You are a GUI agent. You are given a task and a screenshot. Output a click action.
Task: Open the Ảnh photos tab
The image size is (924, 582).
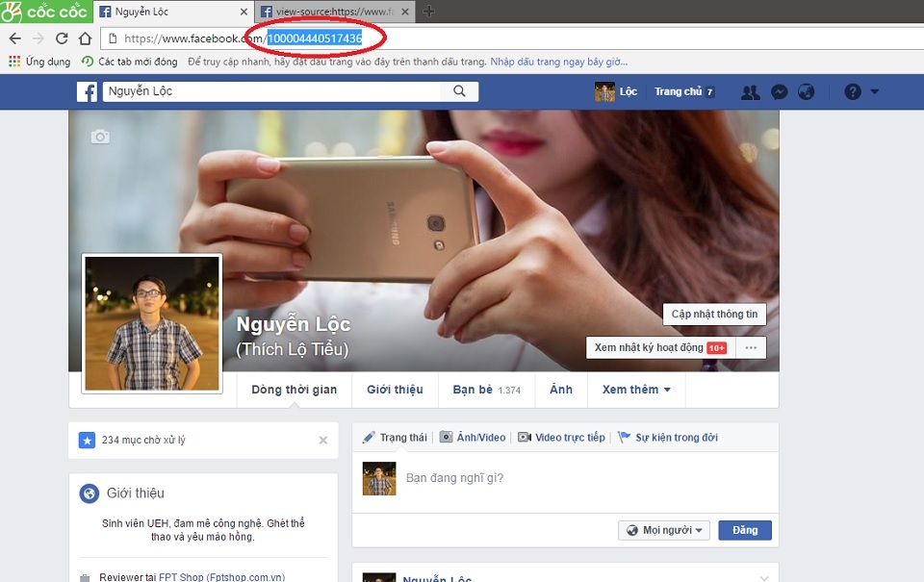point(561,390)
